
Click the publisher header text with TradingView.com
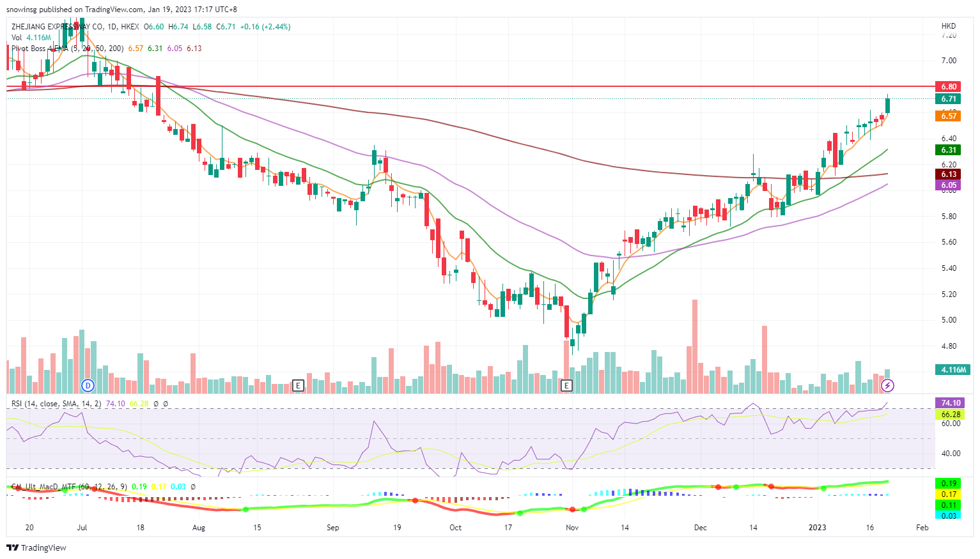click(121, 10)
